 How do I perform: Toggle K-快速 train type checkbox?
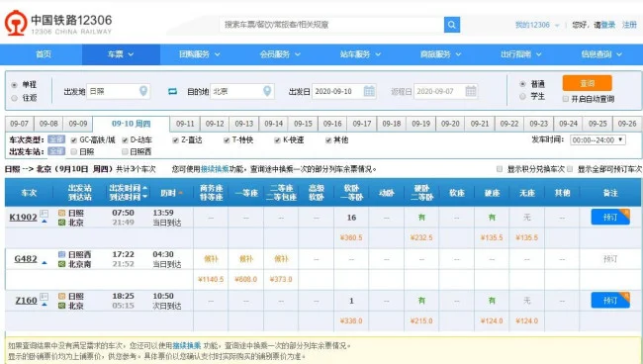pyautogui.click(x=277, y=140)
